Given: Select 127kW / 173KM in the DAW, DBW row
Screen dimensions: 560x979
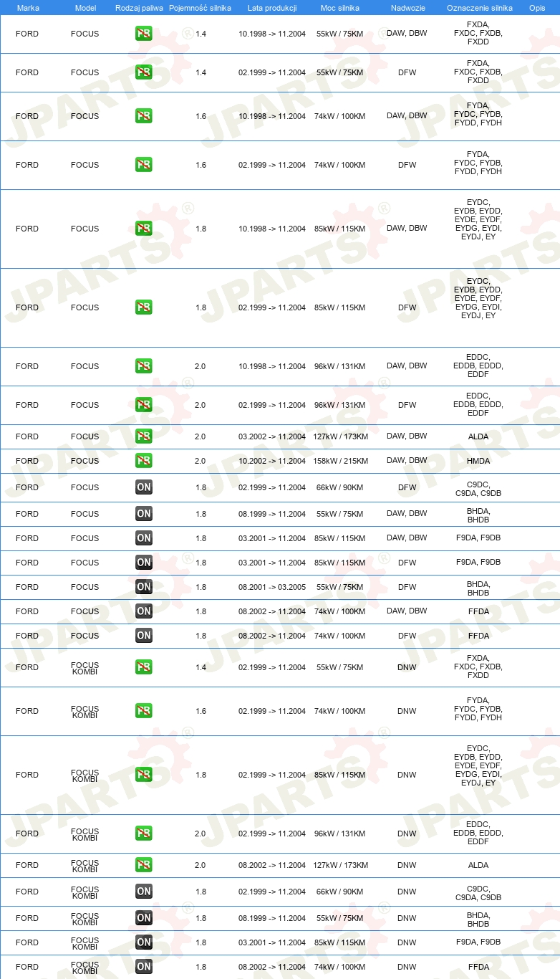Looking at the screenshot, I should (x=340, y=436).
